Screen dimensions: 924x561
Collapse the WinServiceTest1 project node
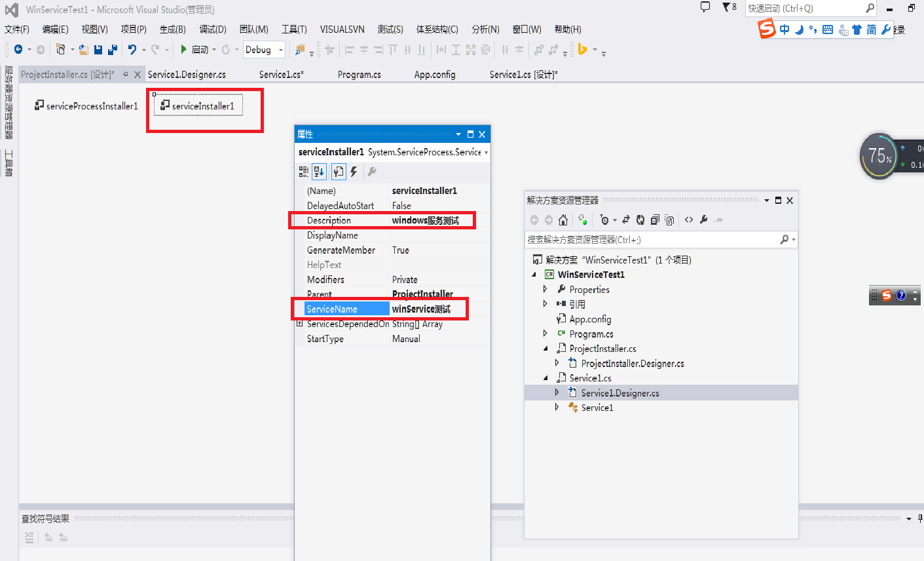[534, 275]
